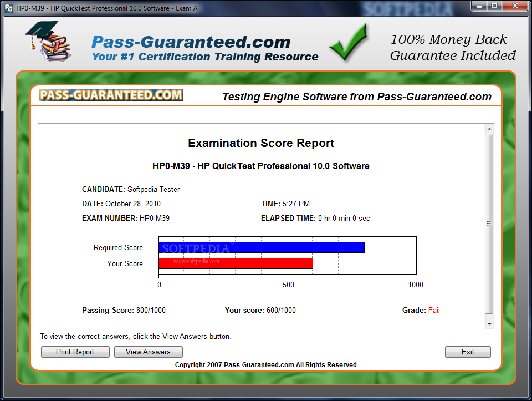Viewport: 532px width, 401px height.
Task: Click the 'Your Score' chart label
Action: pyautogui.click(x=125, y=263)
